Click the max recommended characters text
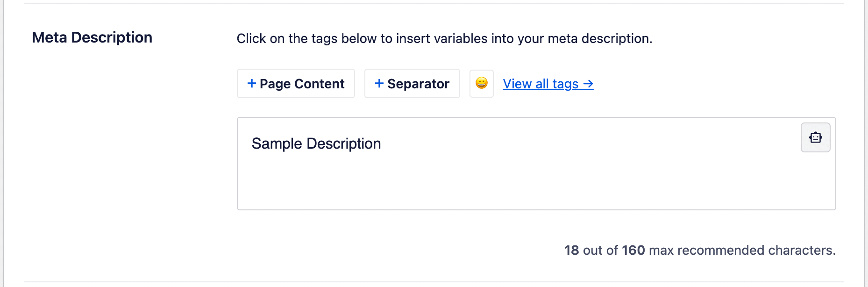 [741, 250]
